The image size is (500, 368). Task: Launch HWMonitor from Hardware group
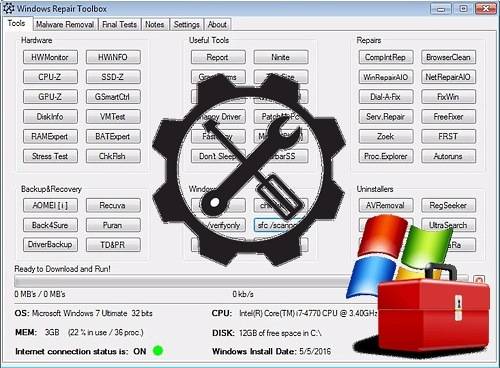pyautogui.click(x=50, y=57)
